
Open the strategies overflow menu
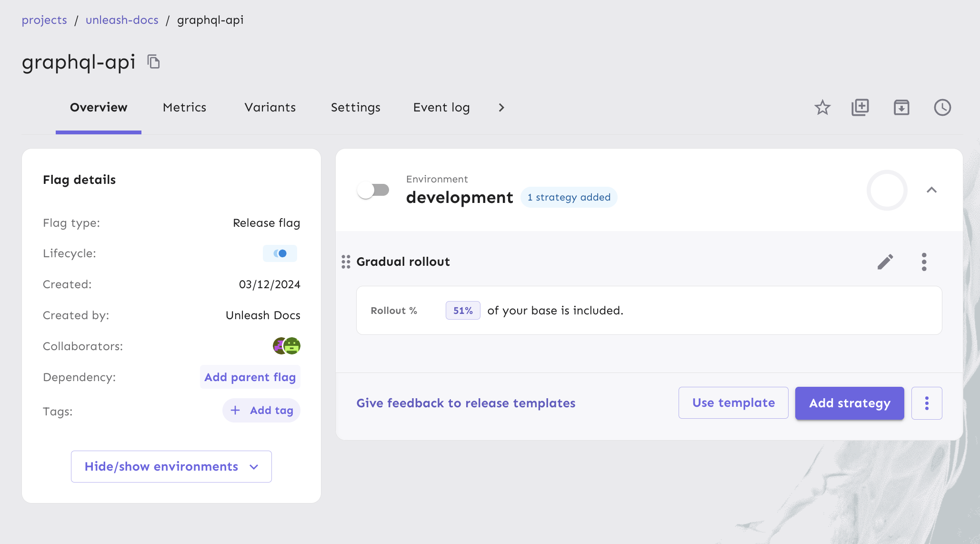coord(927,403)
